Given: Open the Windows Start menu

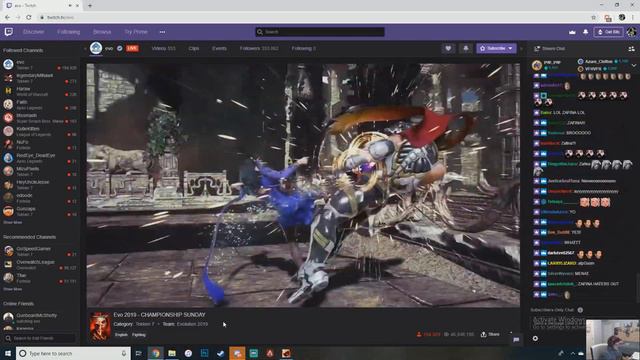Looking at the screenshot, I should pyautogui.click(x=7, y=353).
